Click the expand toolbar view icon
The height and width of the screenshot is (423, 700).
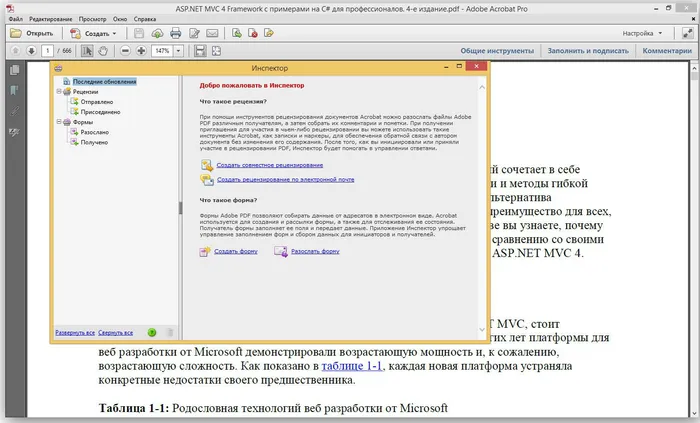pyautogui.click(x=687, y=33)
